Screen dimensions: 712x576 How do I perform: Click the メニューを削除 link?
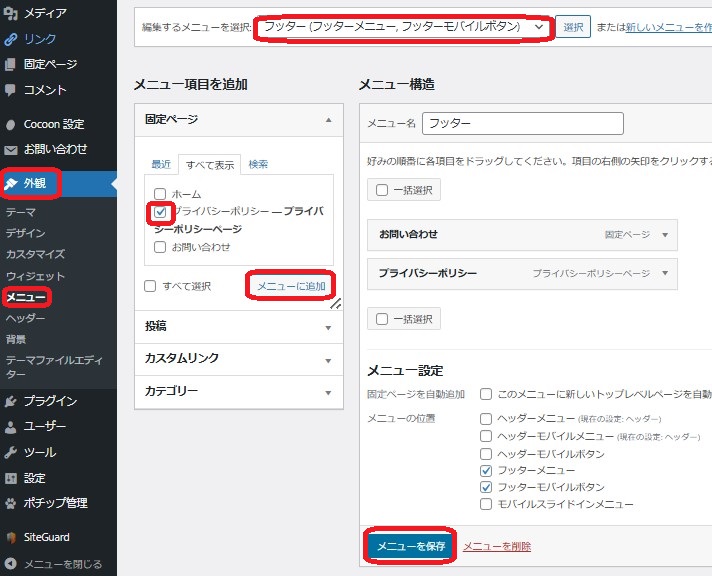(497, 546)
